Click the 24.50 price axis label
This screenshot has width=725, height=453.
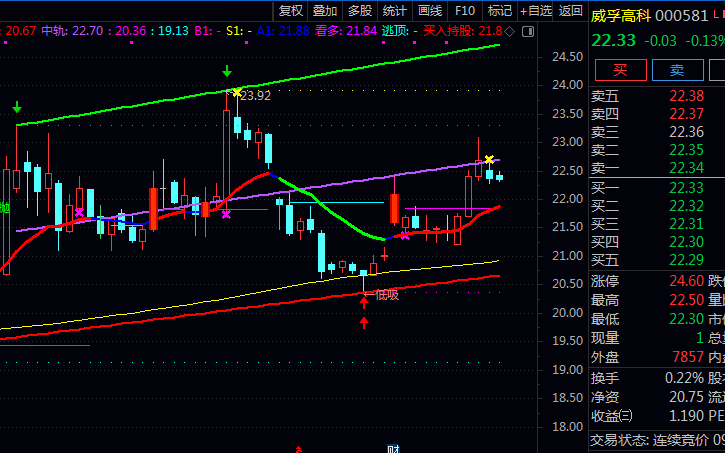pyautogui.click(x=568, y=57)
